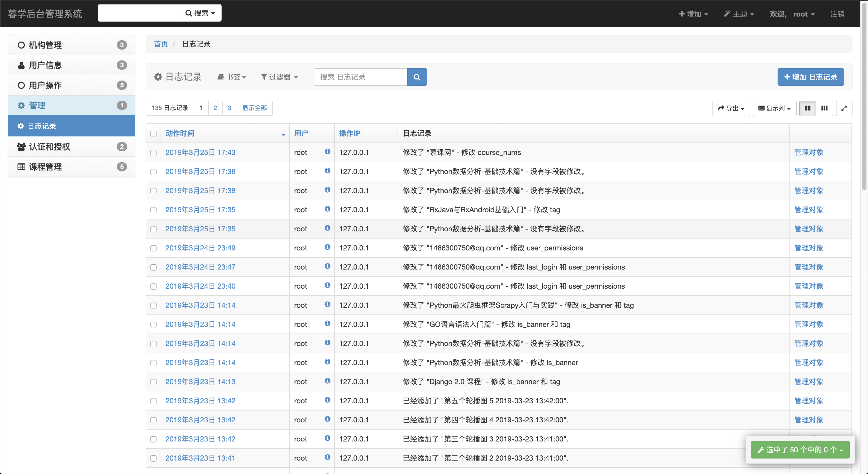Open the 选中了 50 个中的 0 个 actions menu
This screenshot has height=474, width=868.
(x=800, y=450)
